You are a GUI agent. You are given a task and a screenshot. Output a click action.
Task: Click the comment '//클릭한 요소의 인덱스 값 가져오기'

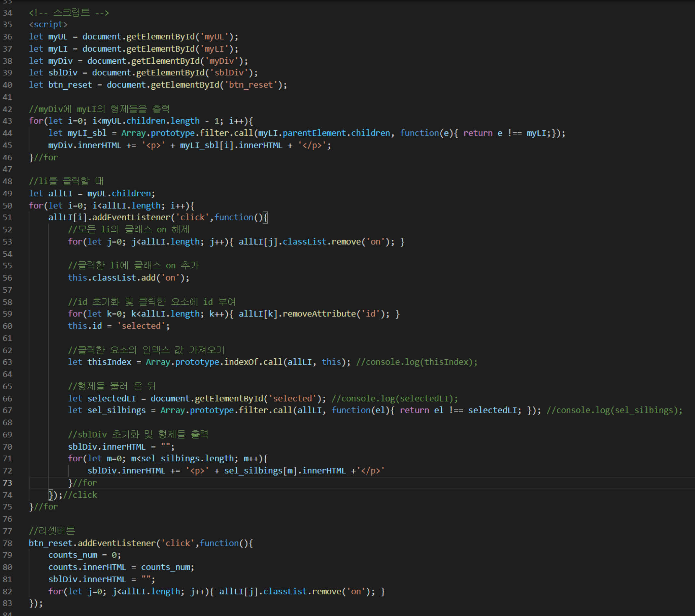(146, 350)
